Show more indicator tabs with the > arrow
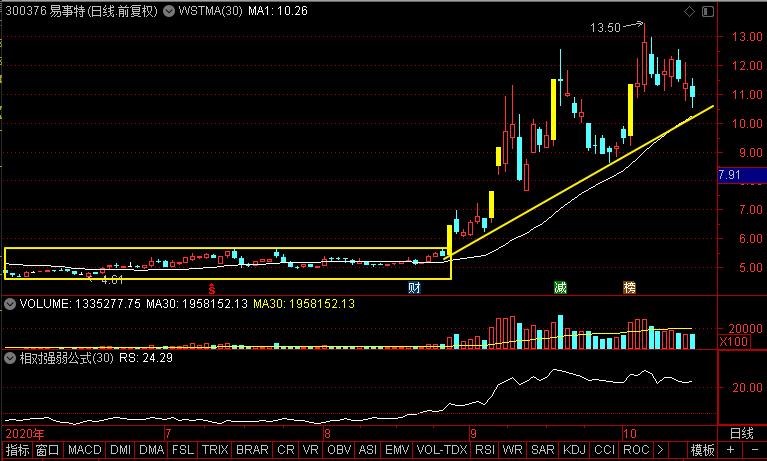Image resolution: width=767 pixels, height=461 pixels. click(660, 450)
